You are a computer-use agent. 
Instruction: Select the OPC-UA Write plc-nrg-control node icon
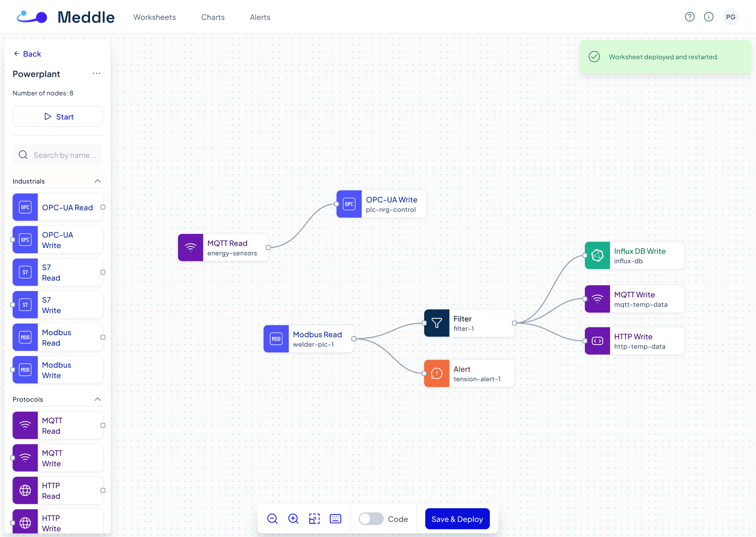pyautogui.click(x=349, y=204)
